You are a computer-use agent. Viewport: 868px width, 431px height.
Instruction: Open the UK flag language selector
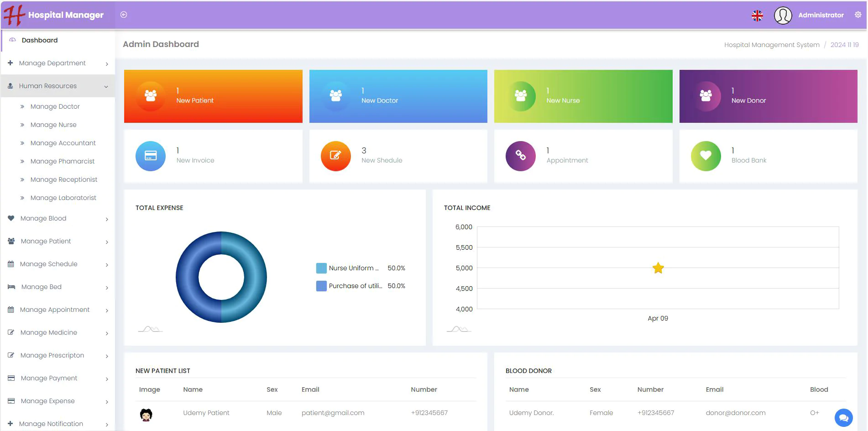click(757, 16)
